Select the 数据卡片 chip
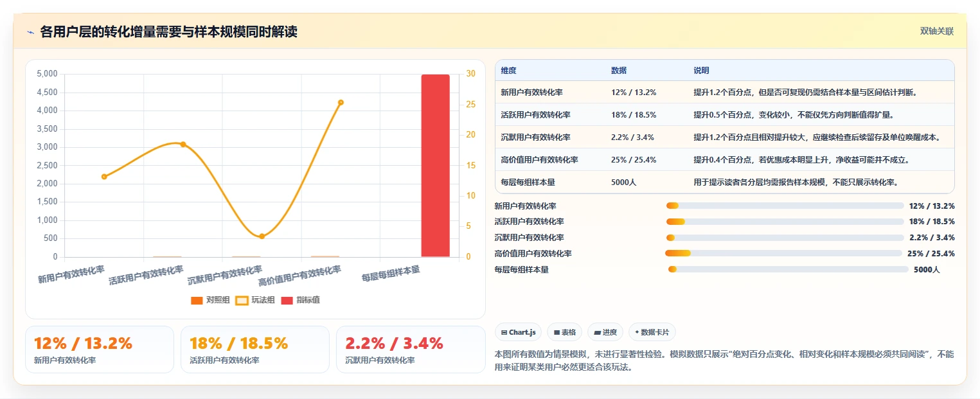 point(652,332)
